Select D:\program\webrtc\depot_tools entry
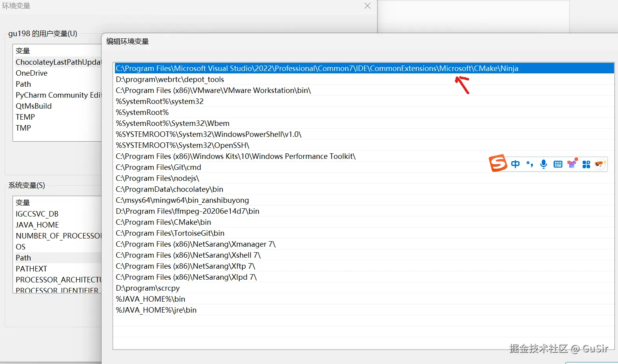 point(364,79)
